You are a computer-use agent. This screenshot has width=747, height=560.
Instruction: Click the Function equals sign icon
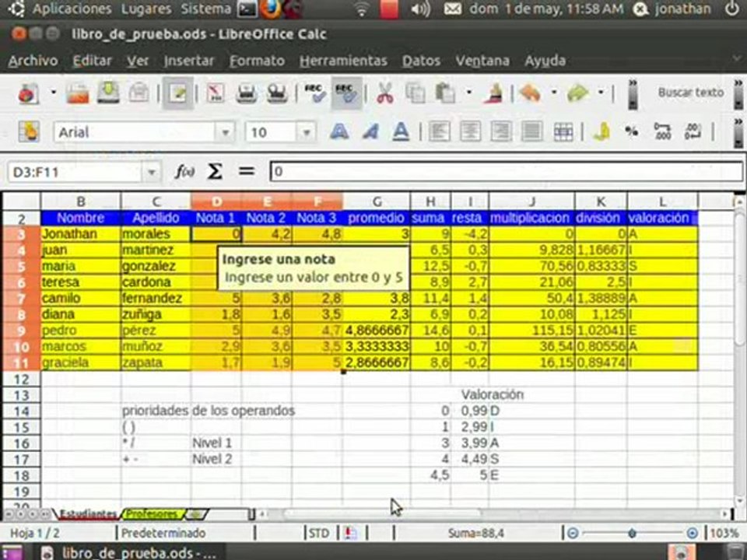click(x=247, y=170)
